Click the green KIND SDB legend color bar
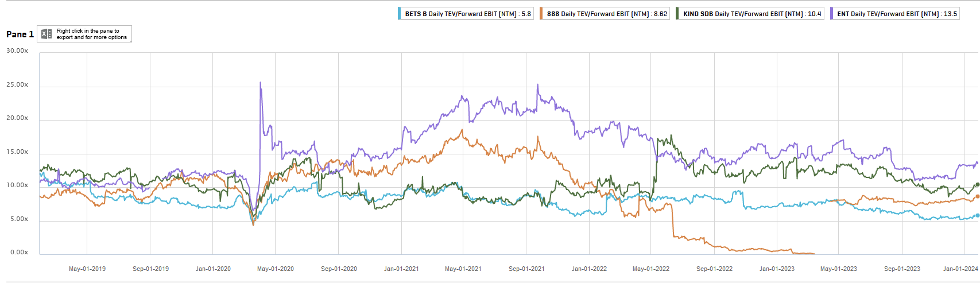 [677, 14]
